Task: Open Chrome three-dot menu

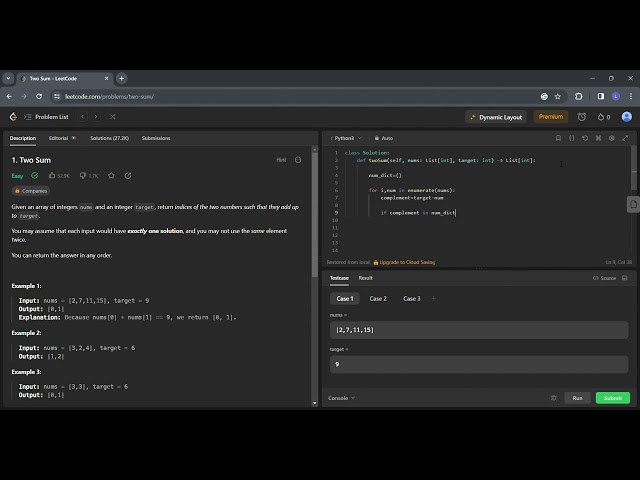Action: pos(631,97)
